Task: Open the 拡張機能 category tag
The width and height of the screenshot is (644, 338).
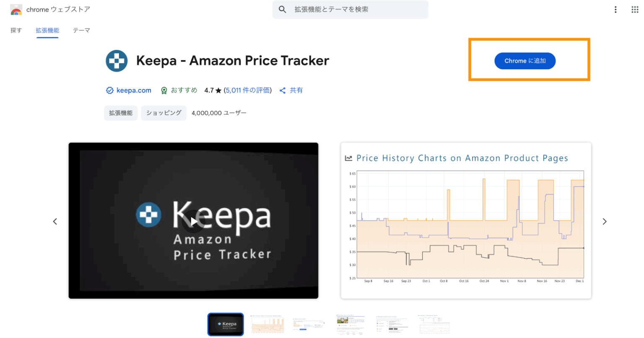Action: tap(121, 113)
